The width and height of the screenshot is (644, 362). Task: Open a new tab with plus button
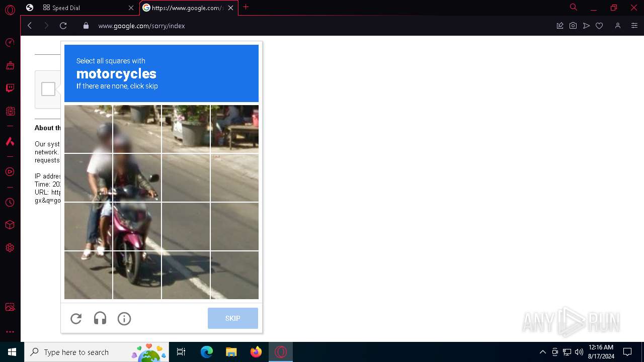(246, 7)
